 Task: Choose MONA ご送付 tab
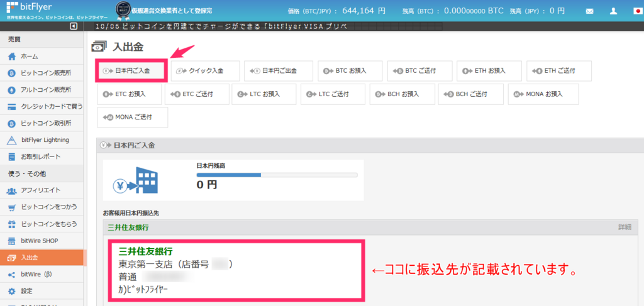click(x=133, y=117)
